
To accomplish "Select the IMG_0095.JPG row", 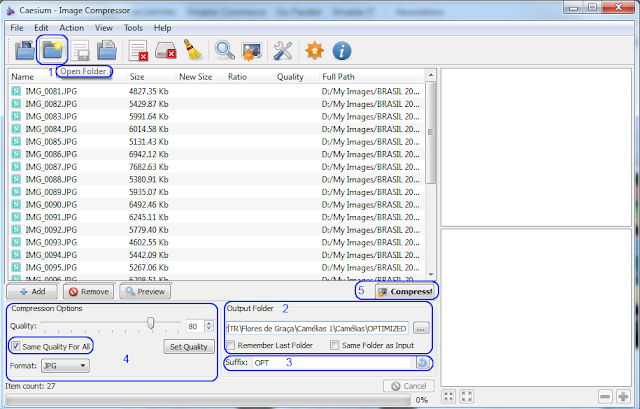I will coord(216,267).
